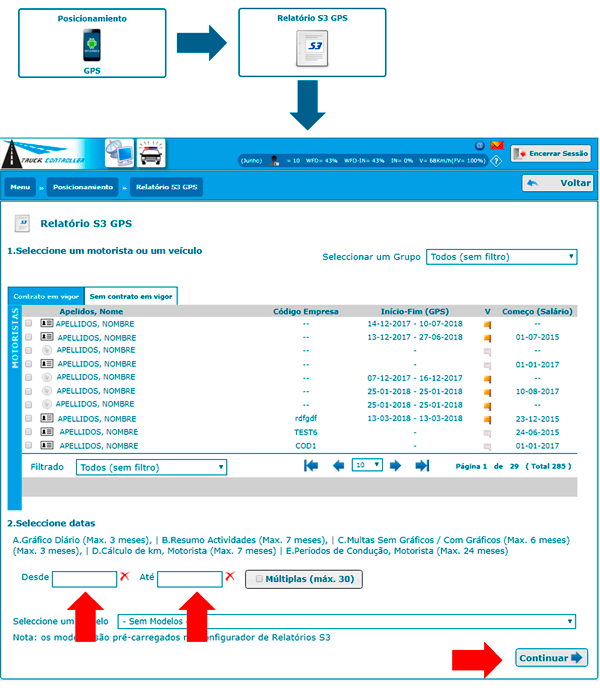Tick checkbox for driver with code rdfgdf
600x691 pixels.
click(29, 418)
